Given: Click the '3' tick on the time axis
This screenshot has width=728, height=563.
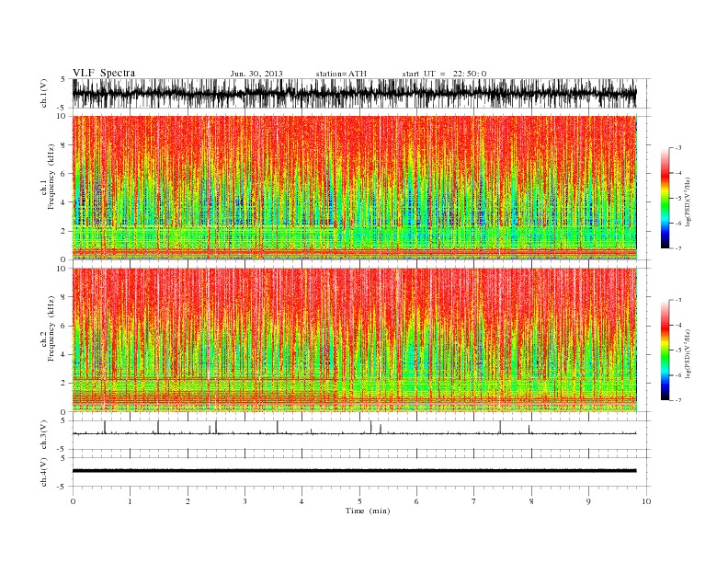Looking at the screenshot, I should tap(245, 501).
